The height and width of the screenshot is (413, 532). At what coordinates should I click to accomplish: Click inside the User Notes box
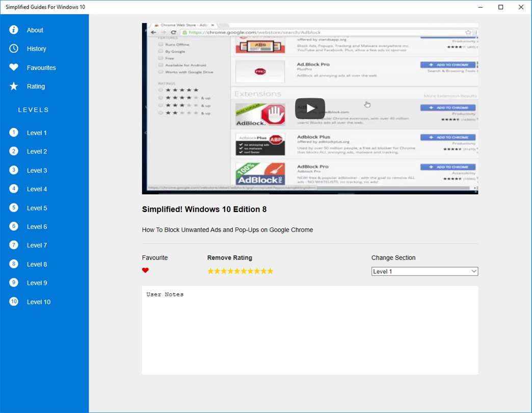point(310,330)
